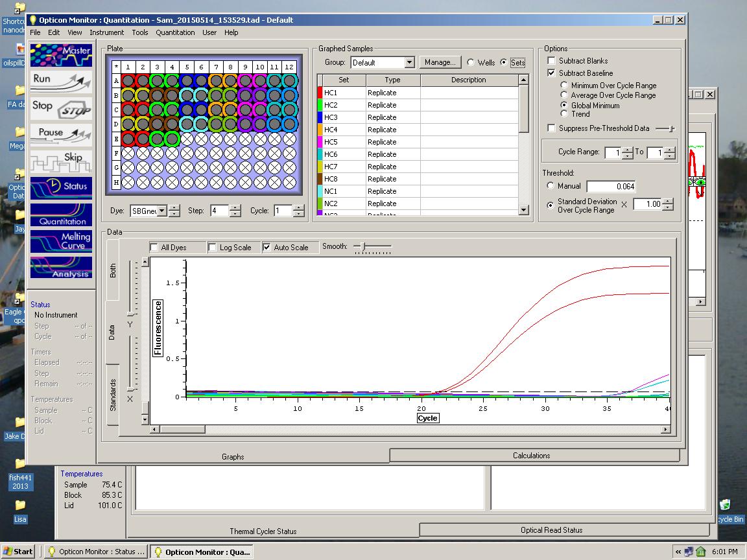
Task: Select Manual threshold radio button
Action: tap(551, 186)
